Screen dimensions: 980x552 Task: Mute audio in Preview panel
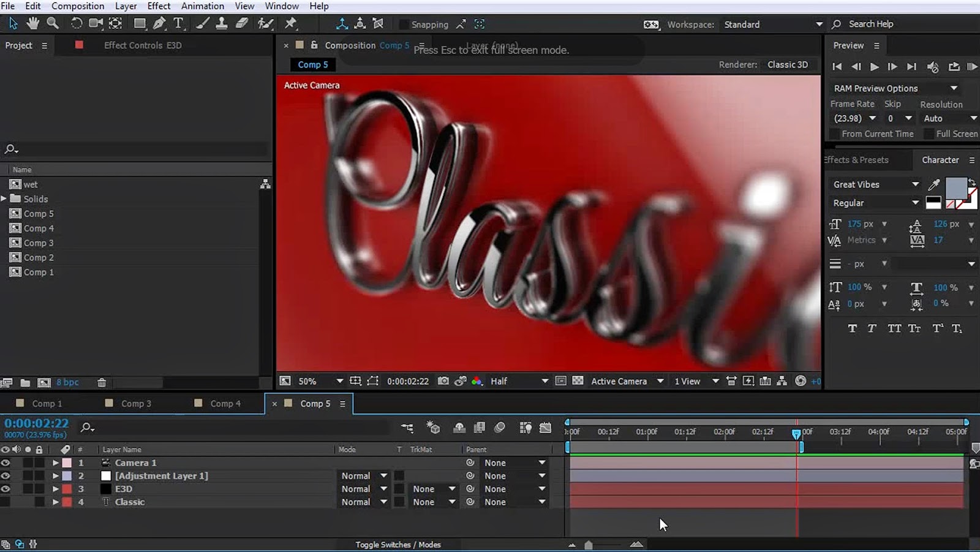click(x=933, y=67)
